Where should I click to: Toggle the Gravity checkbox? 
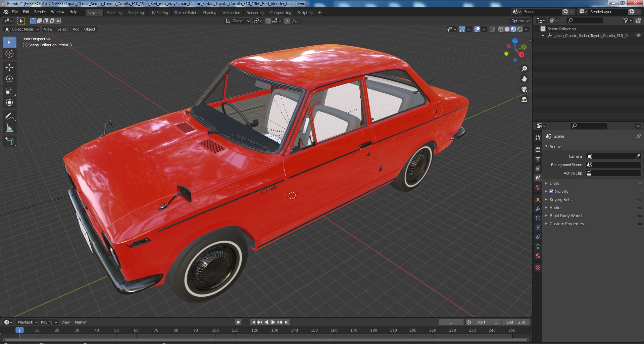pyautogui.click(x=551, y=191)
